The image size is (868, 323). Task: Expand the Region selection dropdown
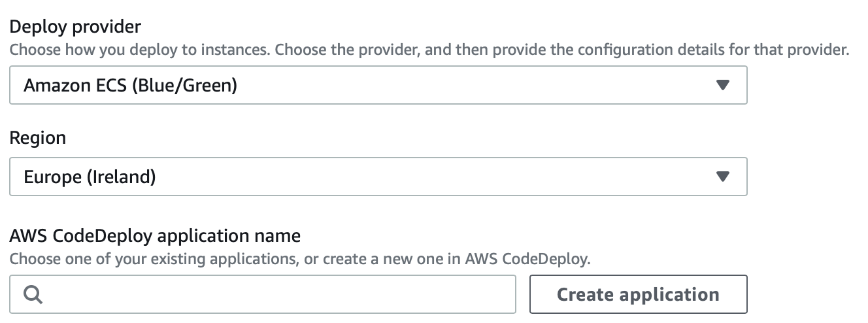click(x=378, y=177)
